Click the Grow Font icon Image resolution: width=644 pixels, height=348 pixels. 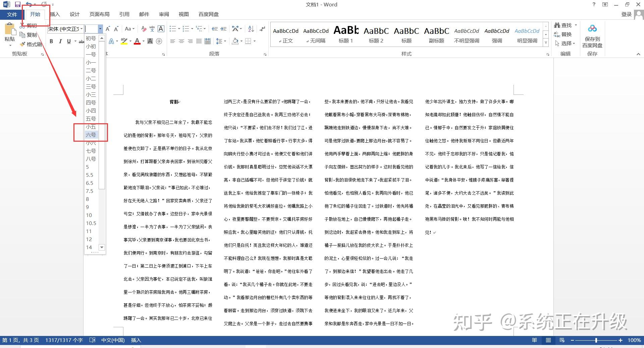[x=108, y=29]
